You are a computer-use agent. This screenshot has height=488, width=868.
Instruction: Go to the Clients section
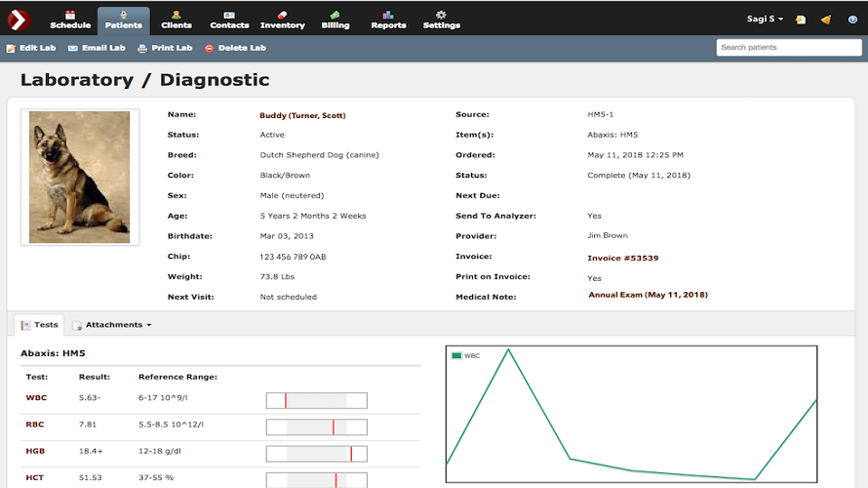click(176, 20)
